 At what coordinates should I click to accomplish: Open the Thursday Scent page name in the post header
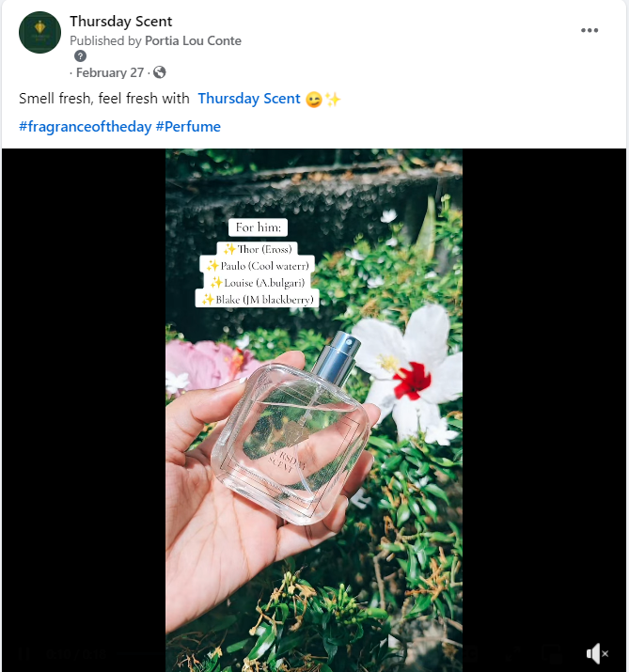coord(121,22)
